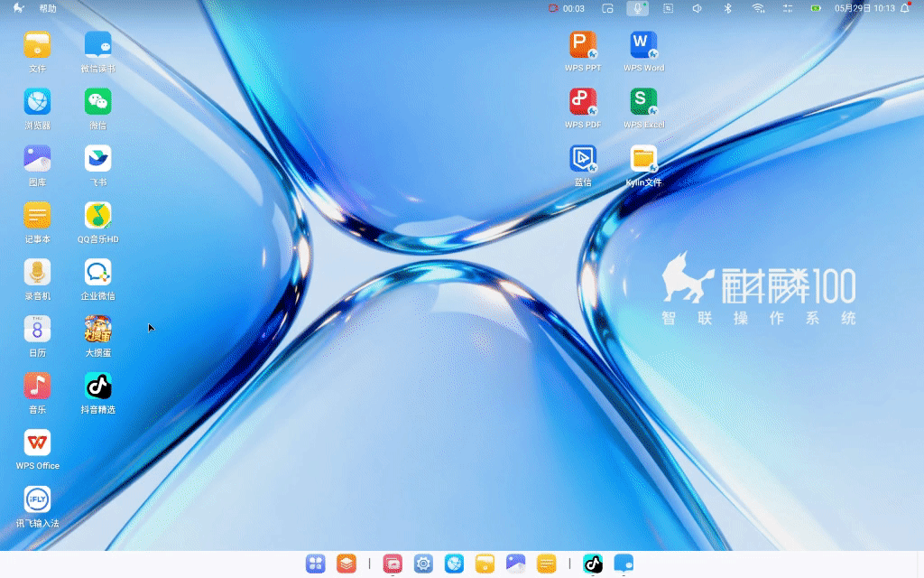
Task: Stop the screen recording timer 00:03
Action: click(567, 8)
